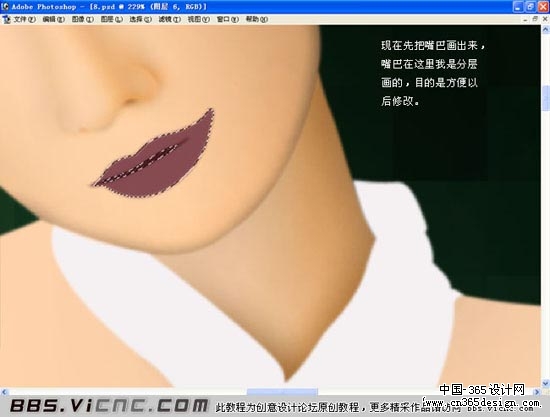Restore down the 8.psd document window
This screenshot has height=417, width=550.
(535, 19)
